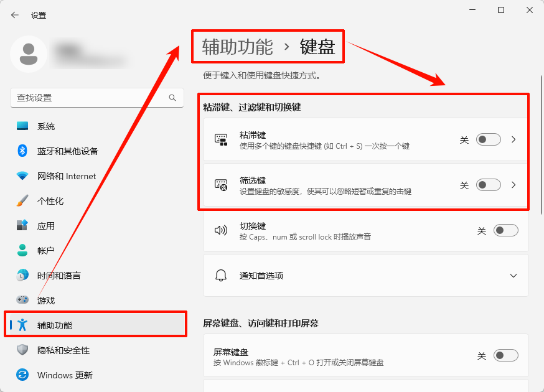Open 筛选键 detail page via chevron
544x392 pixels.
514,185
